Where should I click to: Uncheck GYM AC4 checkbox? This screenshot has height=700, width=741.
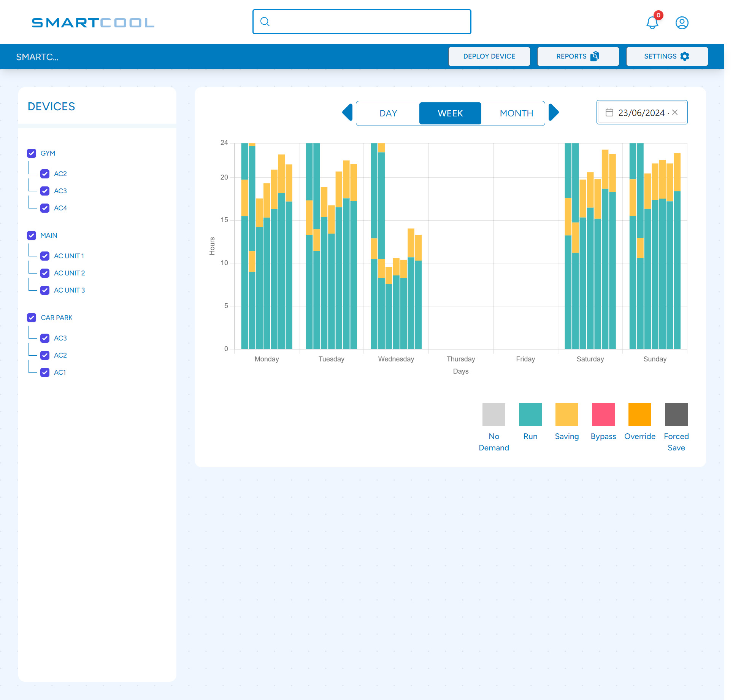click(x=45, y=208)
